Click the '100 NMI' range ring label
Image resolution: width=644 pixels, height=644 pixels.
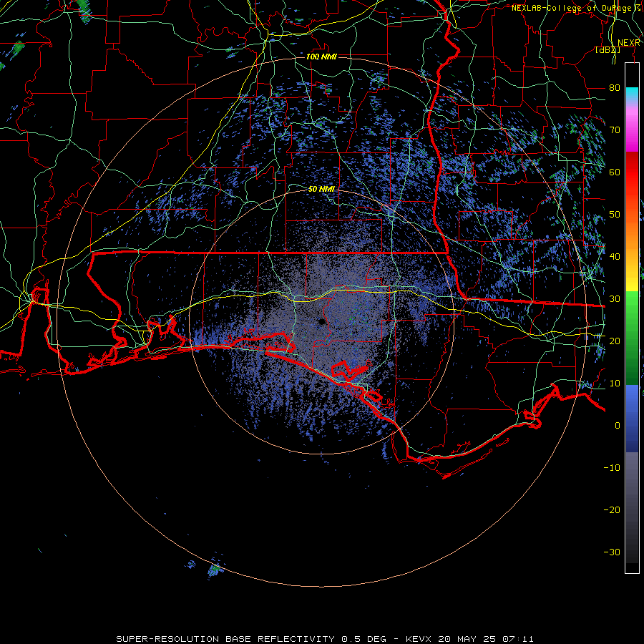click(321, 57)
